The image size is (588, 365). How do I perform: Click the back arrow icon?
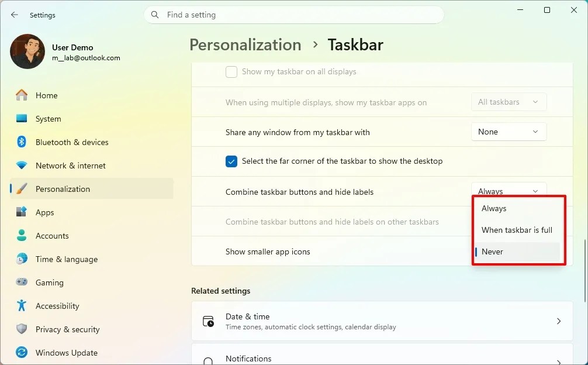click(14, 15)
